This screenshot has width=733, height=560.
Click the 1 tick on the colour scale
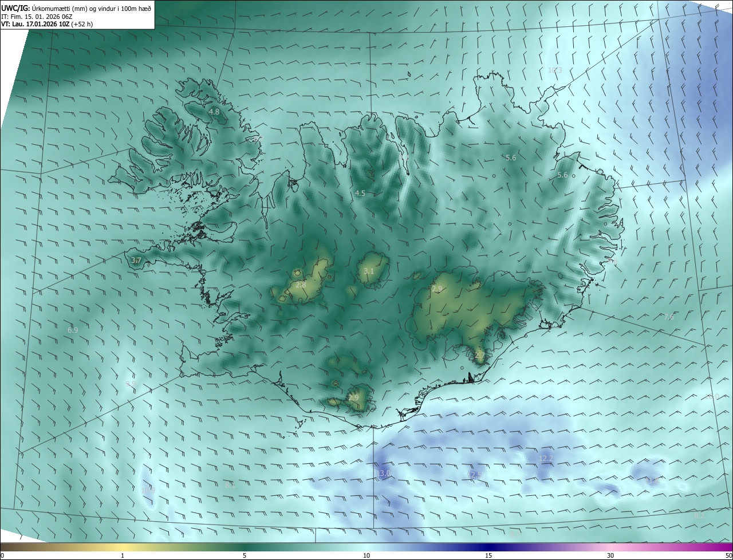tap(123, 555)
